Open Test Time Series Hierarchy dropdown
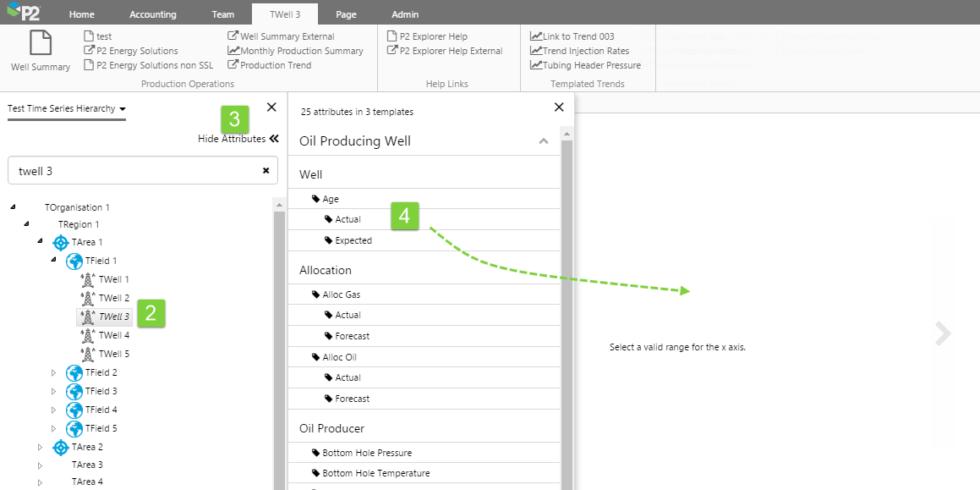 coord(123,109)
